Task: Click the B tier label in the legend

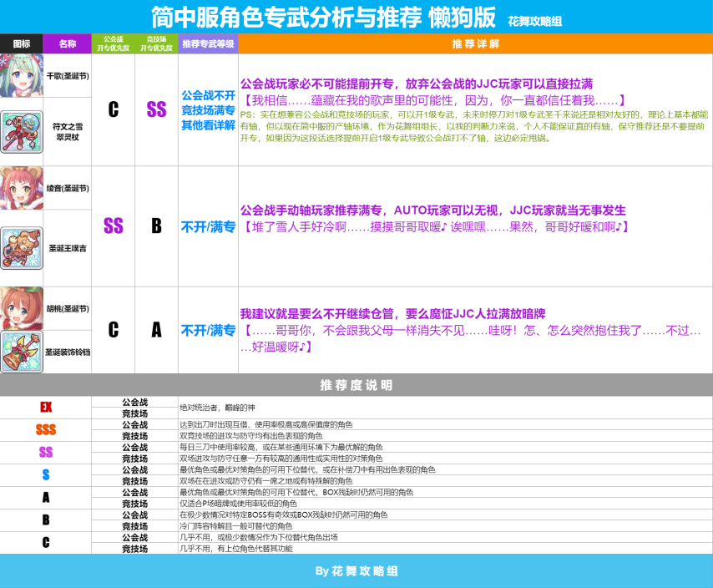Action: [46, 520]
